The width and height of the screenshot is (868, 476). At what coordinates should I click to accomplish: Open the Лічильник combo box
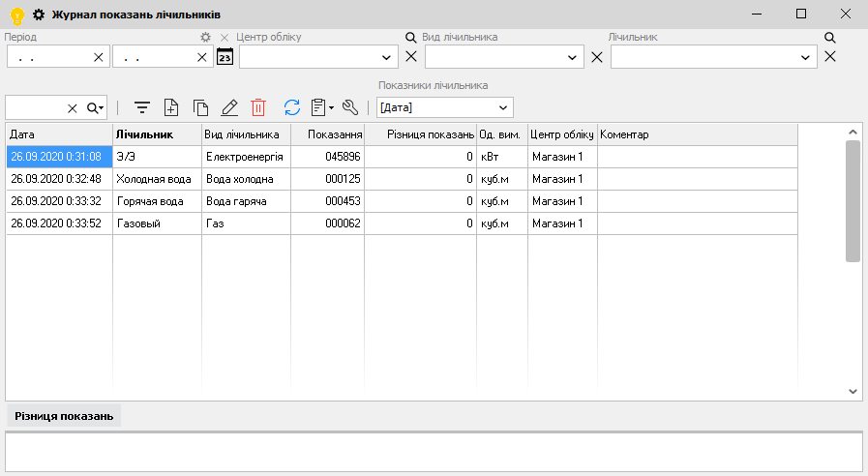coord(807,57)
